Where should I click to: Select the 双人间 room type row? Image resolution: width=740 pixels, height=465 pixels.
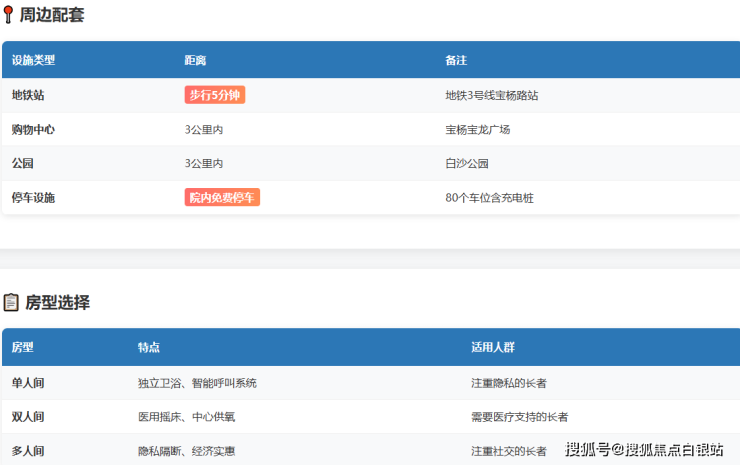(x=28, y=416)
